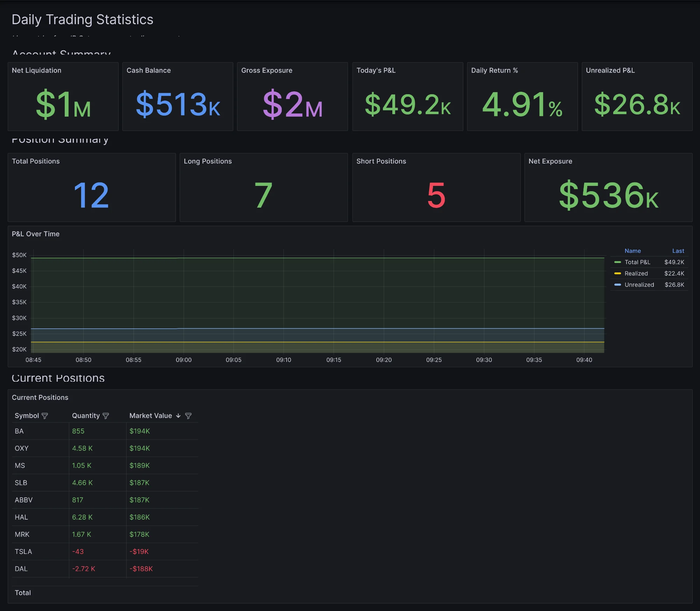Image resolution: width=700 pixels, height=611 pixels.
Task: Click the Total footer row label
Action: (23, 593)
